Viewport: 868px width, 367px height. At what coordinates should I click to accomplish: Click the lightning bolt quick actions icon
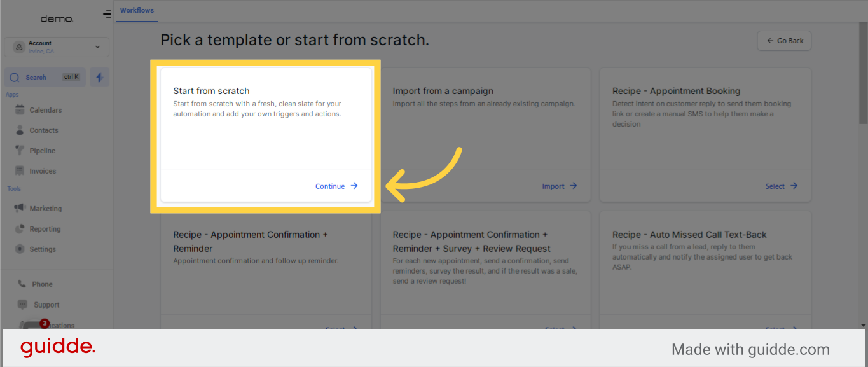coord(99,78)
